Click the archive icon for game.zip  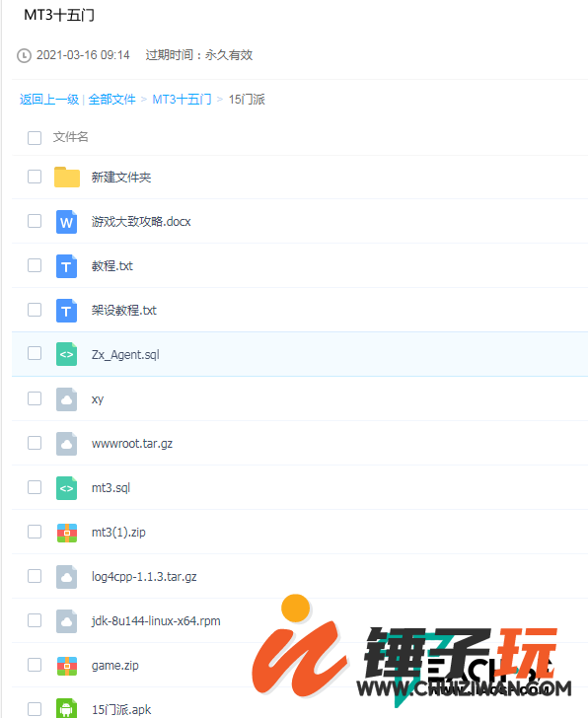click(67, 666)
